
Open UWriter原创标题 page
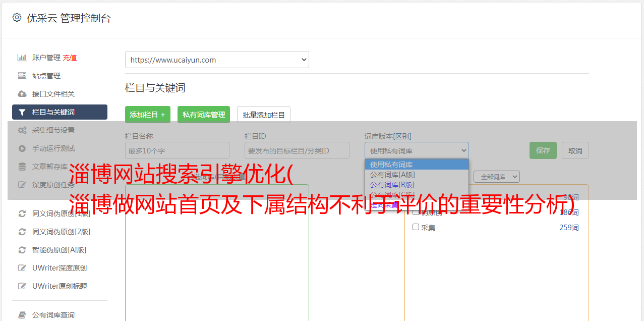pos(60,286)
